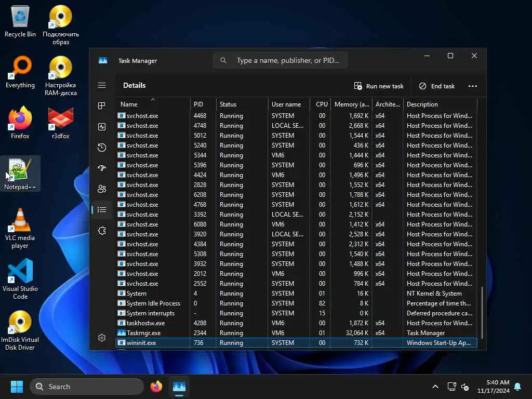Select svchost.exe with PID 4748
This screenshot has height=399, width=532.
[296, 126]
